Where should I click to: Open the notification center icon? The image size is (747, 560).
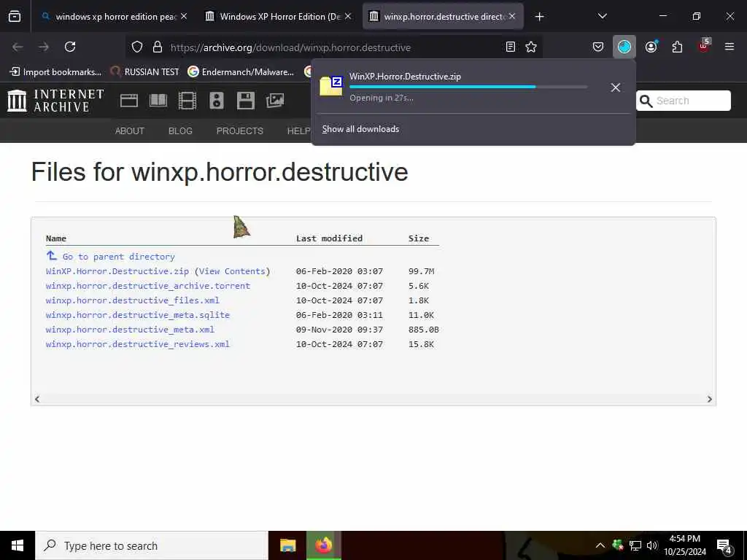tap(724, 546)
